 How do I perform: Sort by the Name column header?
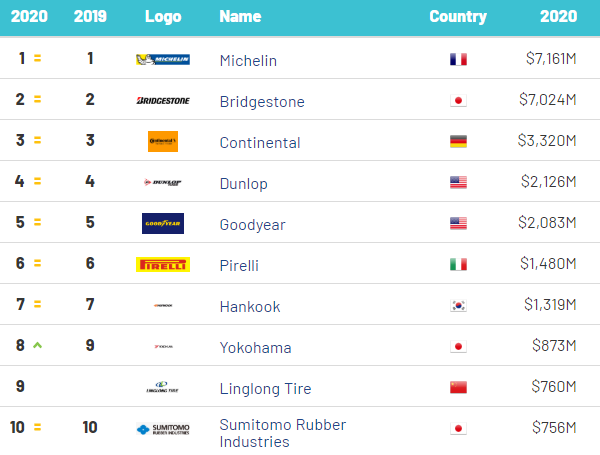[x=240, y=16]
